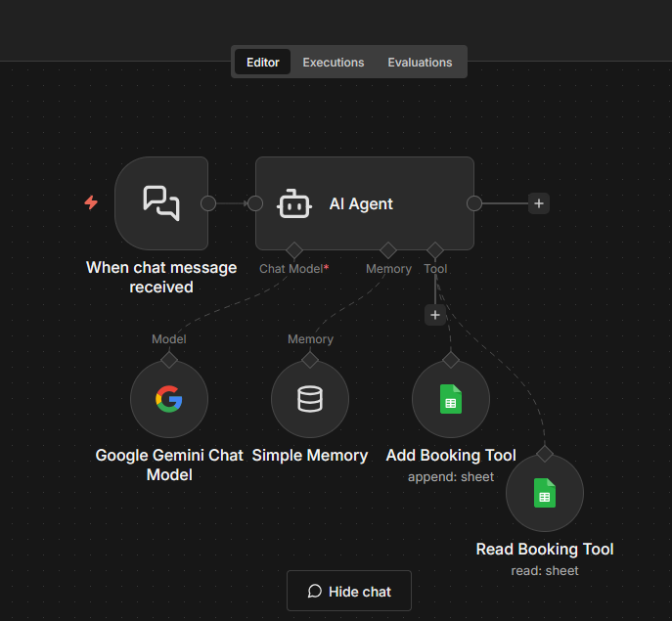672x621 pixels.
Task: Click 'Memory' label above Simple Memory node
Action: coord(310,339)
